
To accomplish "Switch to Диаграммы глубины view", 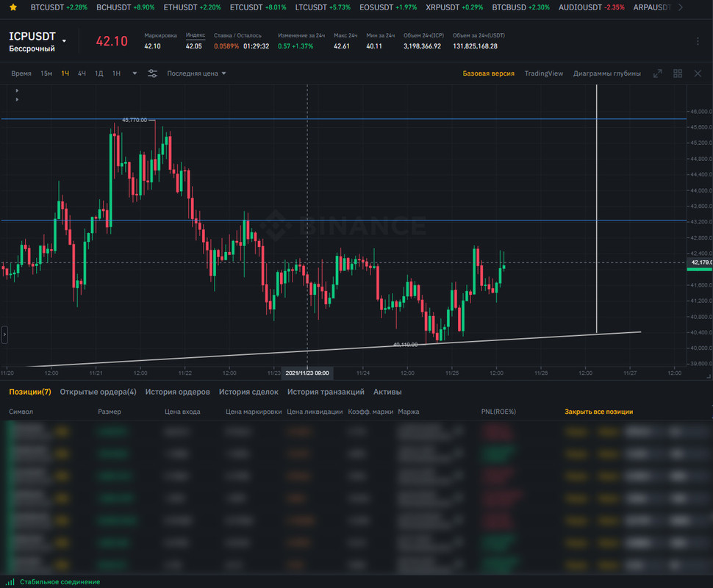I will [x=606, y=73].
